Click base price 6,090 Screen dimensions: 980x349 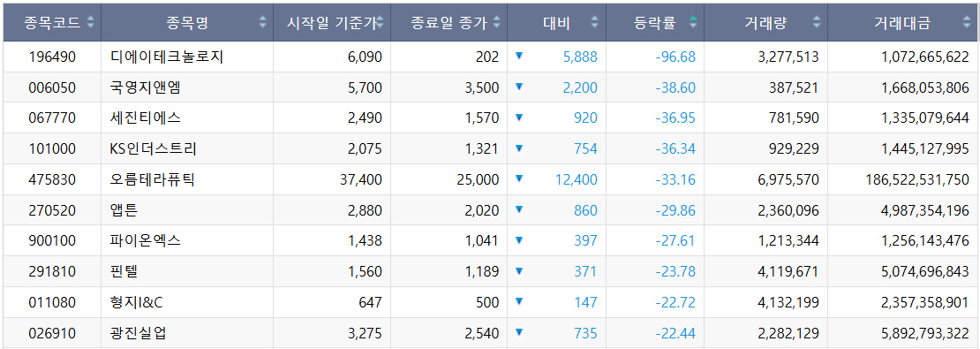click(x=365, y=57)
